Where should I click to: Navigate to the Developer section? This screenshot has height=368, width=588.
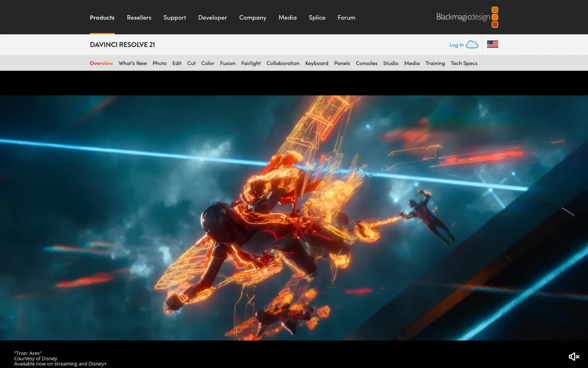pyautogui.click(x=213, y=18)
